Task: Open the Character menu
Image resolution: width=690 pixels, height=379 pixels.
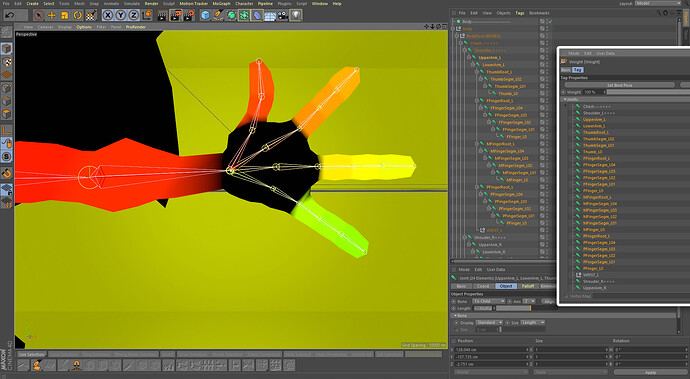Action: (x=244, y=4)
